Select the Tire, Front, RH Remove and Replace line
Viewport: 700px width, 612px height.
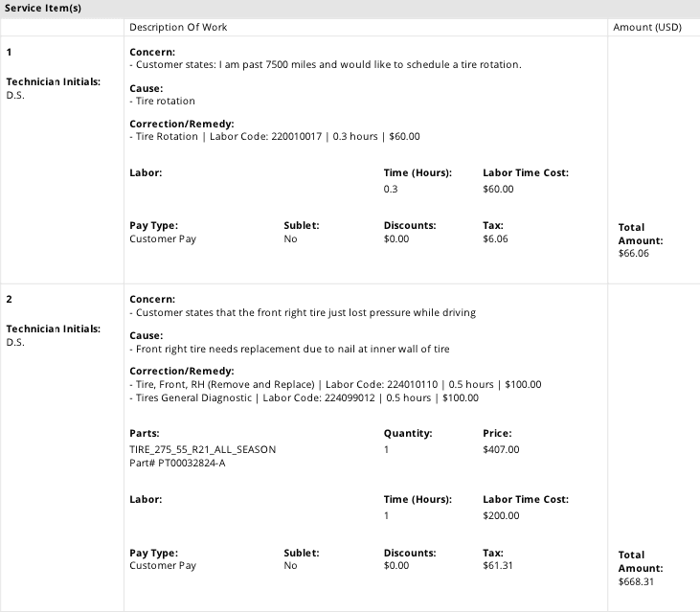[x=335, y=384]
